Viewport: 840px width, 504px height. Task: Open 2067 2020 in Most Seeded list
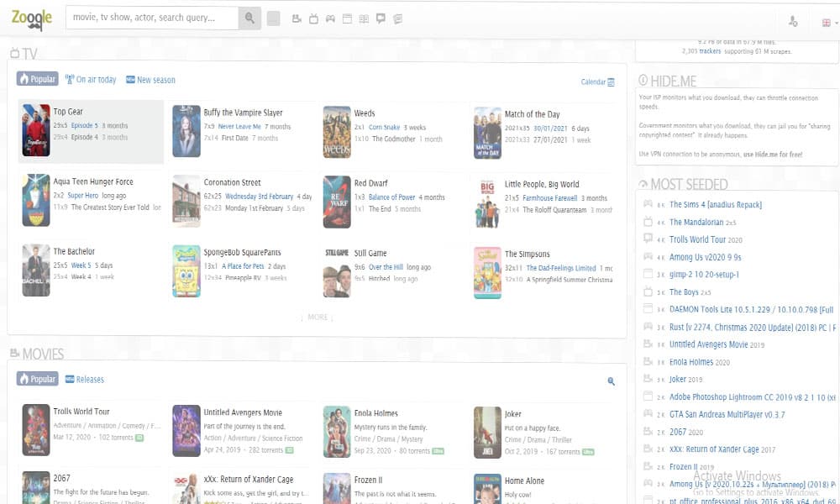pos(678,432)
